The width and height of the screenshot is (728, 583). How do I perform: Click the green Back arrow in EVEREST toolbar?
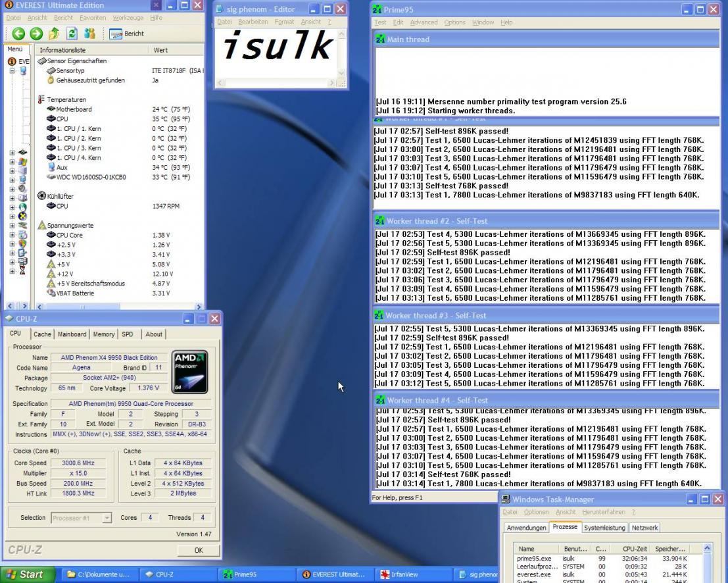(18, 34)
